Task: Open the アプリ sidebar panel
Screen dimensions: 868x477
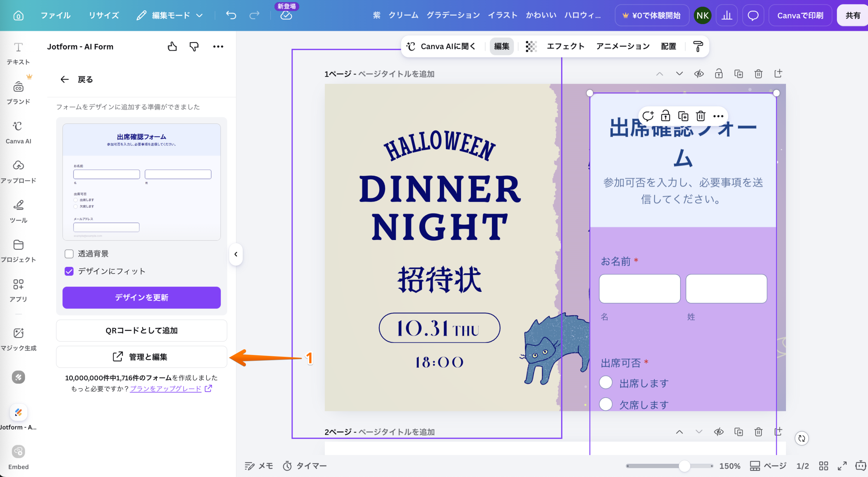Action: coord(18,290)
